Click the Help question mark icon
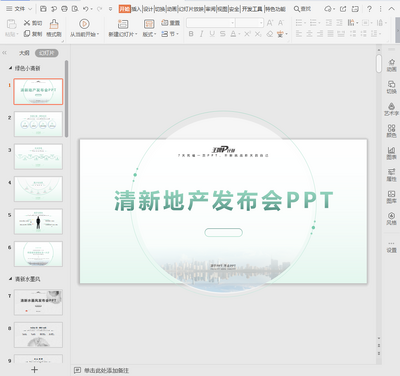The height and width of the screenshot is (376, 400). point(369,9)
